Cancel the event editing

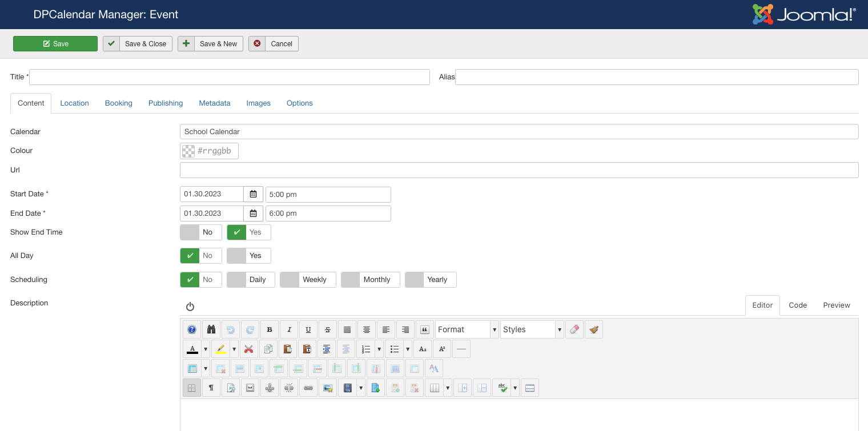pos(274,44)
